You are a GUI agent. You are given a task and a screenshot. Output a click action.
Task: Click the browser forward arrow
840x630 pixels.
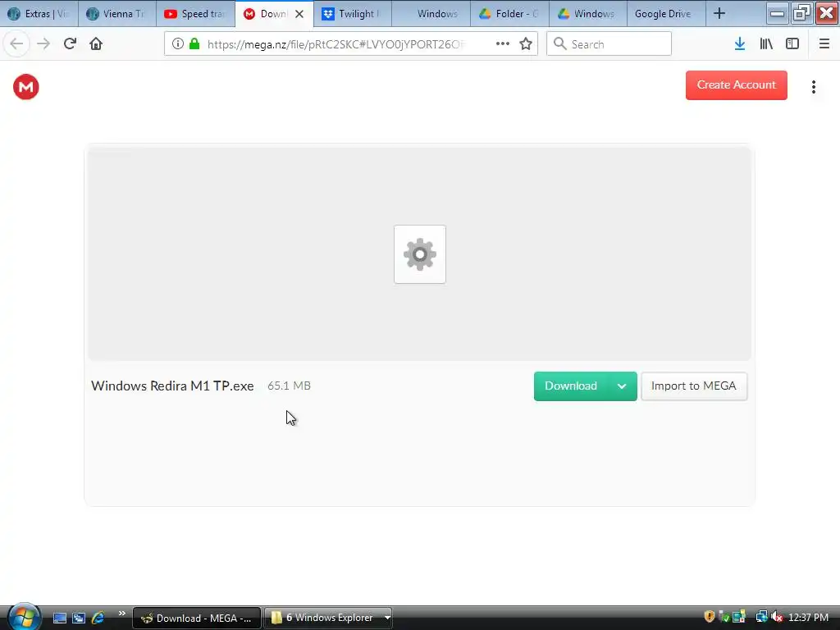coord(43,44)
